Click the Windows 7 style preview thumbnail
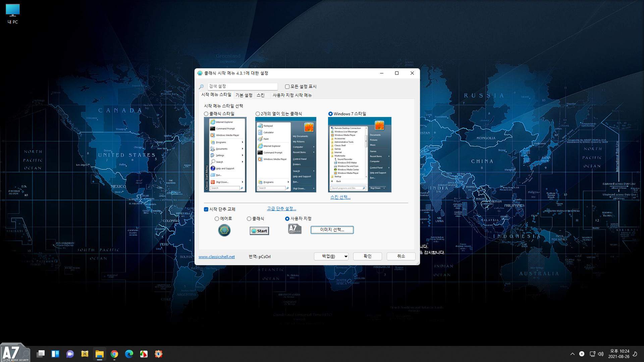This screenshot has width=644, height=362. pyautogui.click(x=360, y=155)
